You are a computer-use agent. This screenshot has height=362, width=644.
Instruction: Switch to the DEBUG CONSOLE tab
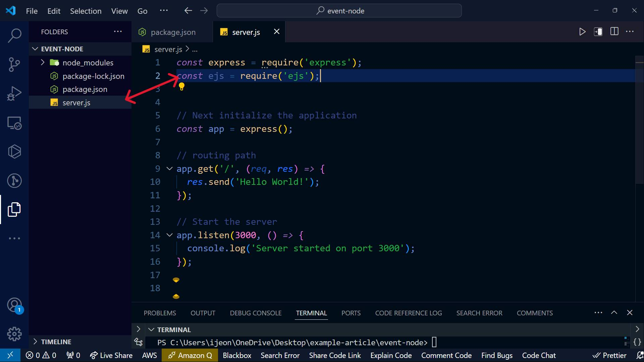pos(256,313)
